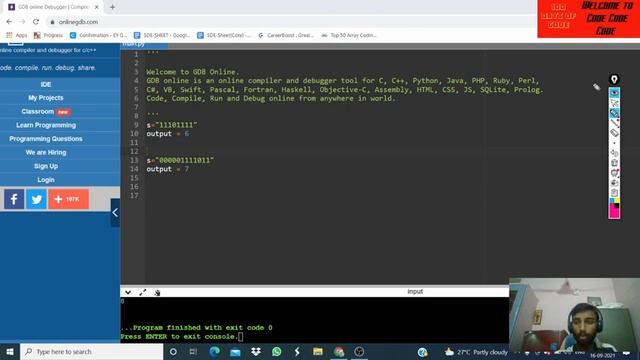Open the CareerBoost : Great... bookmark
Screen dimensions: 640x360
point(286,36)
